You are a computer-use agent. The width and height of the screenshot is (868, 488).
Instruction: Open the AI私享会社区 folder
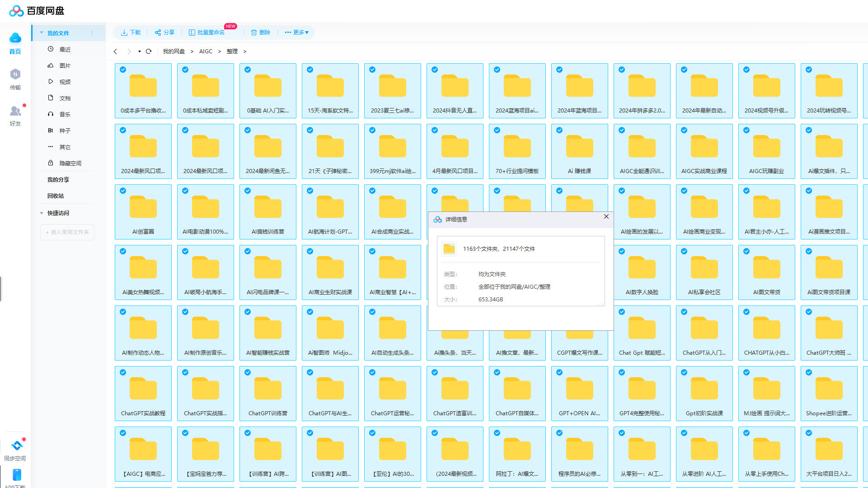[704, 272]
